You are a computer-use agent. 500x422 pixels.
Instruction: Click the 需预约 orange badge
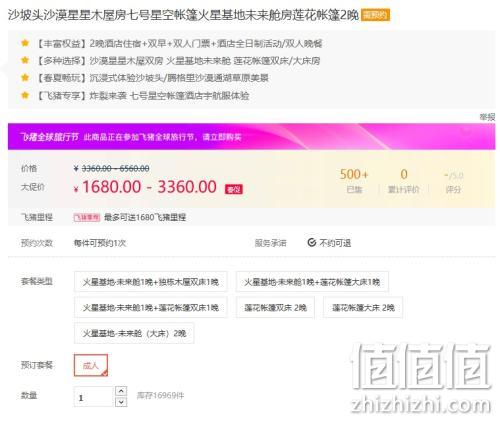(x=375, y=15)
